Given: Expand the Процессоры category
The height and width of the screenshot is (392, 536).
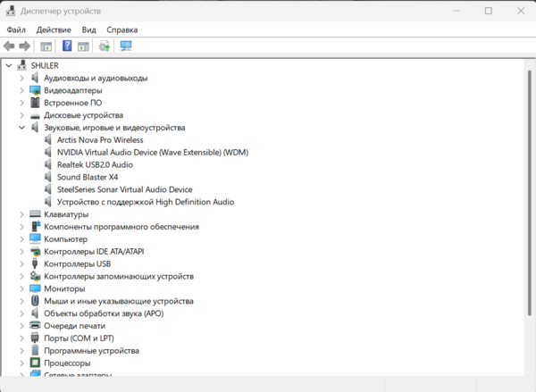Looking at the screenshot, I should point(21,363).
